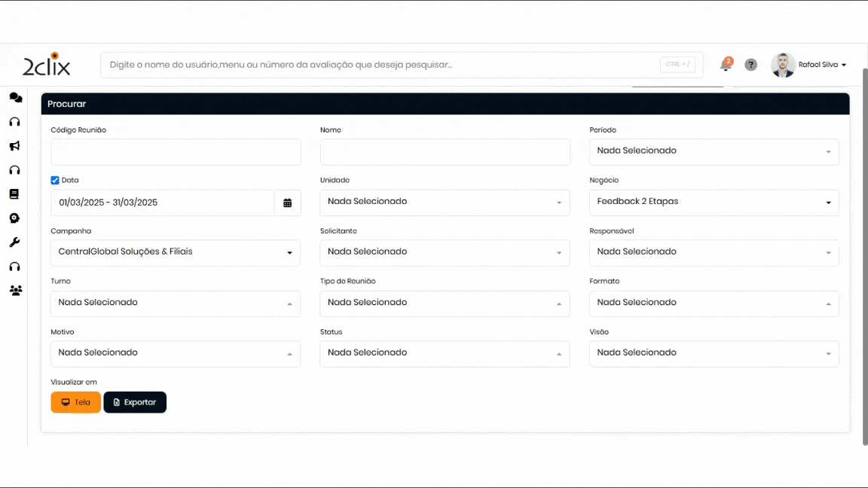The width and height of the screenshot is (868, 488).
Task: Click the megaphone icon in sidebar
Action: 14,146
